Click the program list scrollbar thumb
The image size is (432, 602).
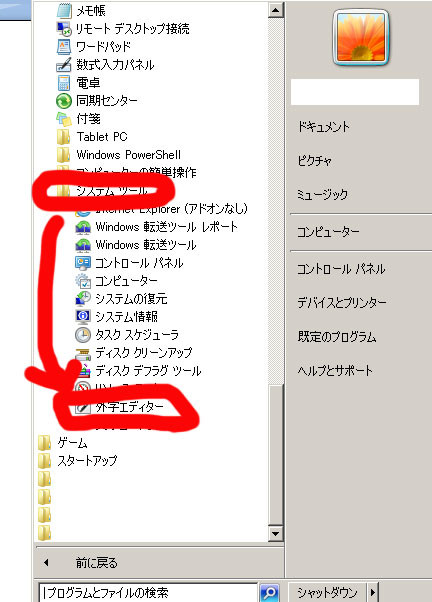tap(275, 455)
